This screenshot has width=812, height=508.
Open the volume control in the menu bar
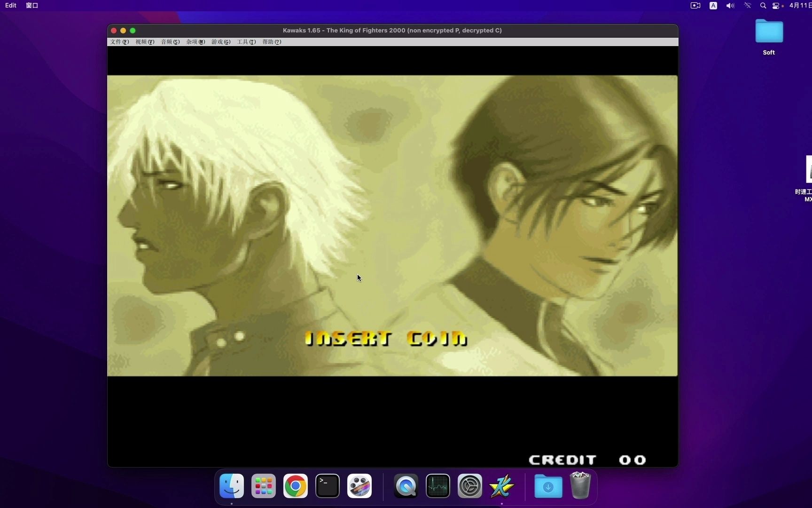(730, 6)
